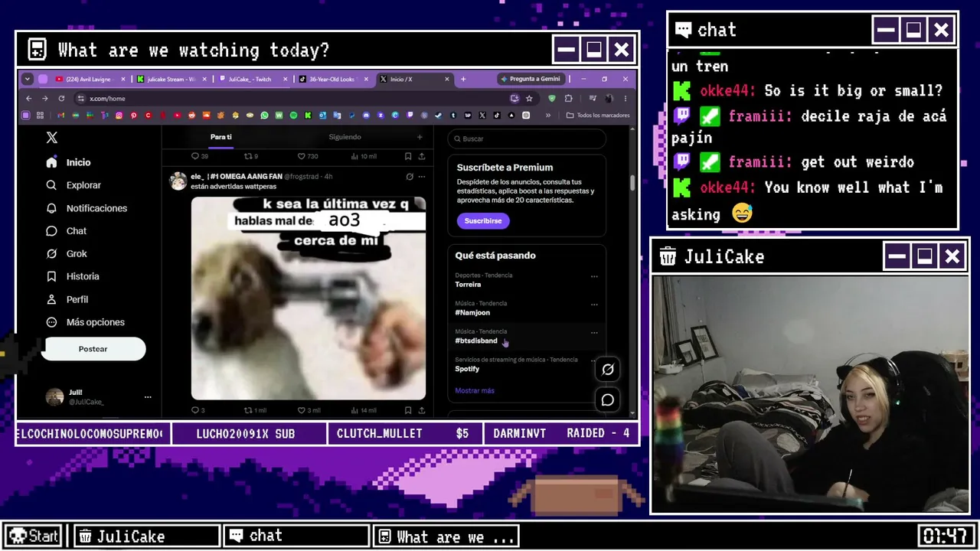The image size is (980, 551).
Task: Reload the page in the browser toolbar
Action: click(x=61, y=99)
